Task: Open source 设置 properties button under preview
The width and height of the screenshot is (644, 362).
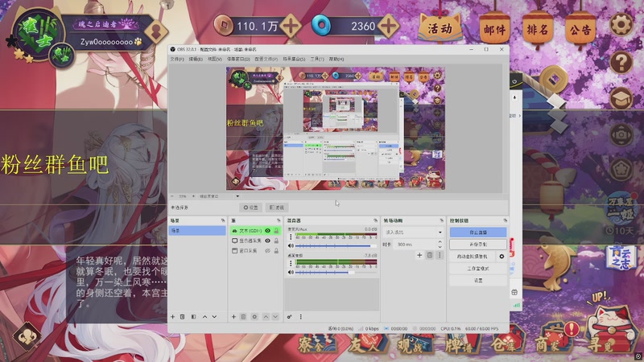Action: (x=250, y=208)
